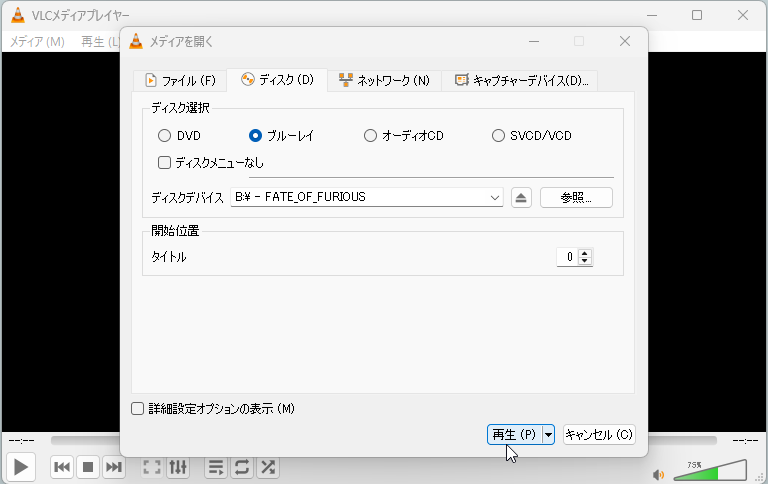The image size is (768, 484).
Task: Increase the タイトル value with up arrow
Action: point(585,253)
